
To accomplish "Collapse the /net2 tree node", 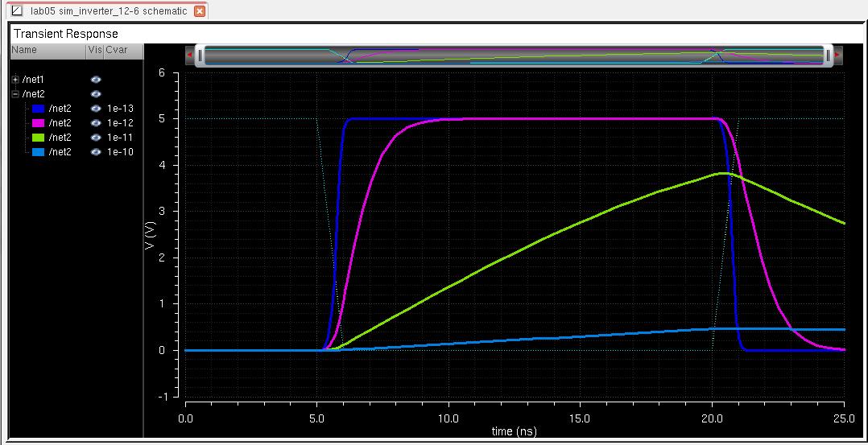I will point(15,94).
